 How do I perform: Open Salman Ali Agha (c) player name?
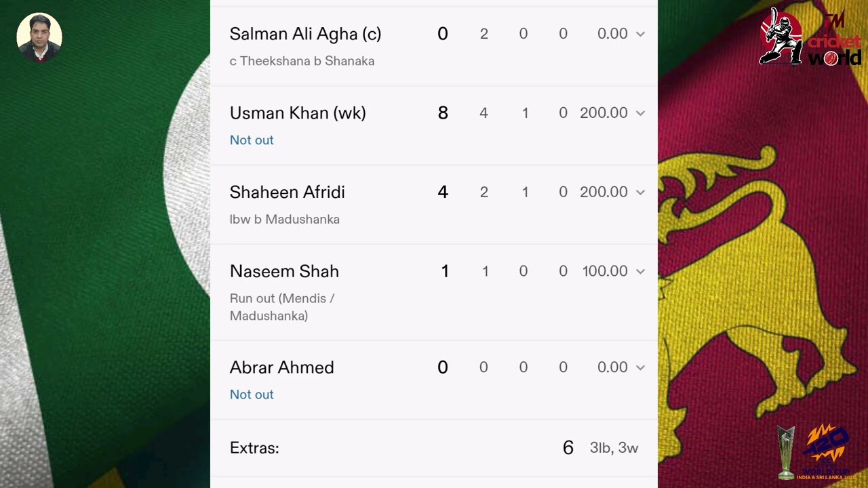[305, 34]
